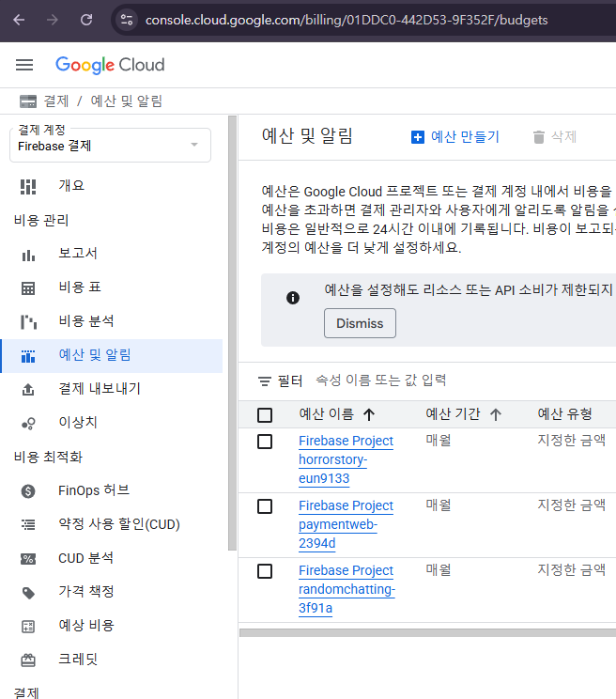Dismiss the info banner

click(x=360, y=323)
